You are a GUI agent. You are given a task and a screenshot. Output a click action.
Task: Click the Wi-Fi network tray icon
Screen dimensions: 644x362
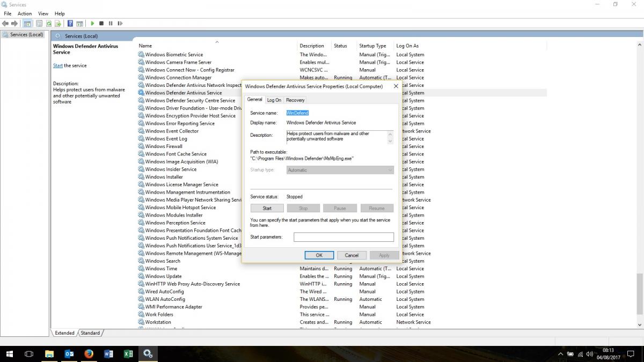[581, 354]
